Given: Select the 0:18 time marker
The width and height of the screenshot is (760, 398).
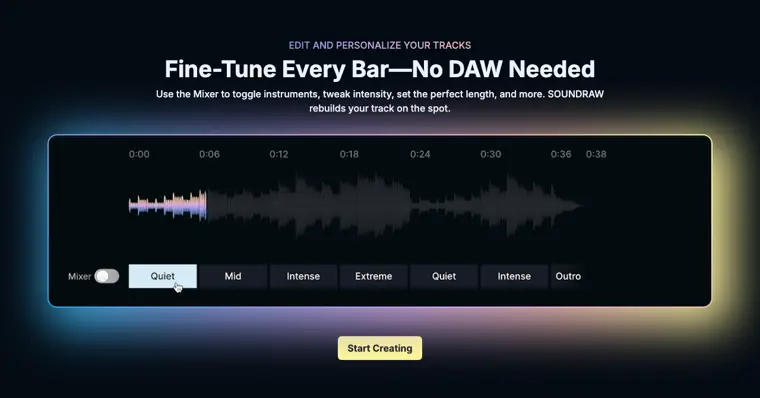Looking at the screenshot, I should point(349,154).
